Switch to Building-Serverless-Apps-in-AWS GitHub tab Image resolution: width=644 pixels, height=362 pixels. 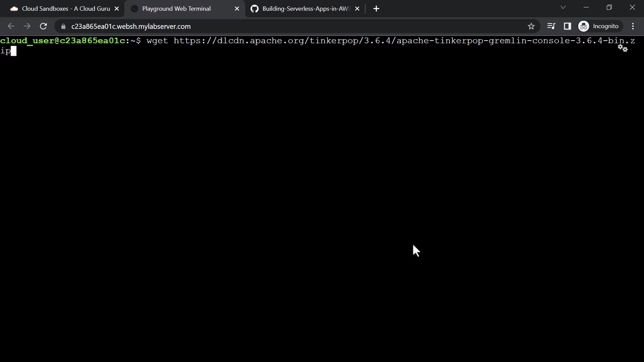(305, 9)
